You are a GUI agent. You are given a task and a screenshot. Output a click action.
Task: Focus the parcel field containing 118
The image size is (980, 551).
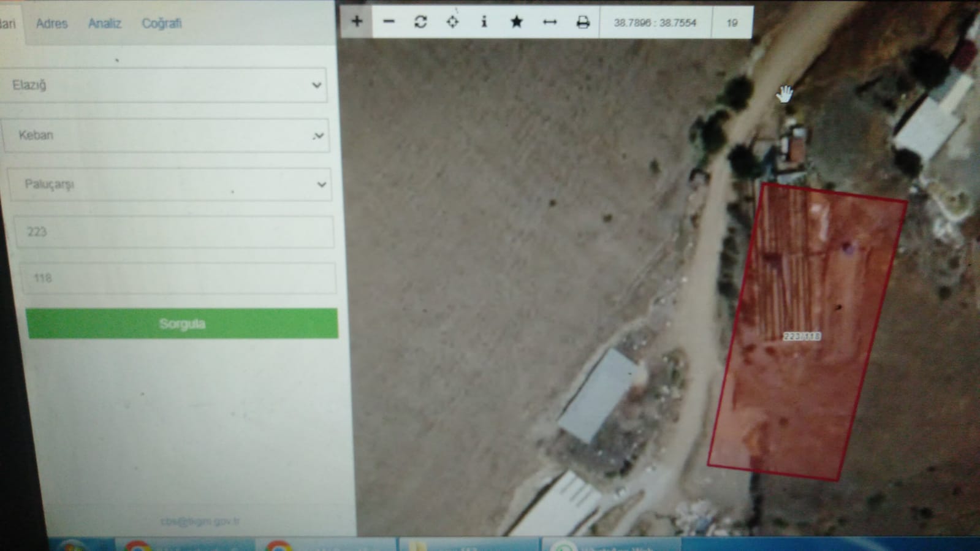tap(178, 278)
